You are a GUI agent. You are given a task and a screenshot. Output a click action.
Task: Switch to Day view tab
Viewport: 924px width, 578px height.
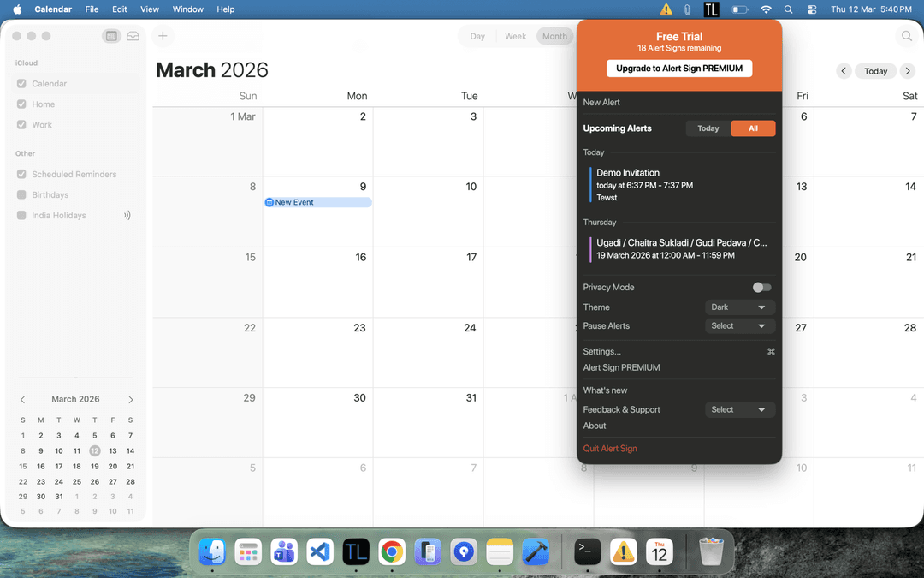(477, 37)
